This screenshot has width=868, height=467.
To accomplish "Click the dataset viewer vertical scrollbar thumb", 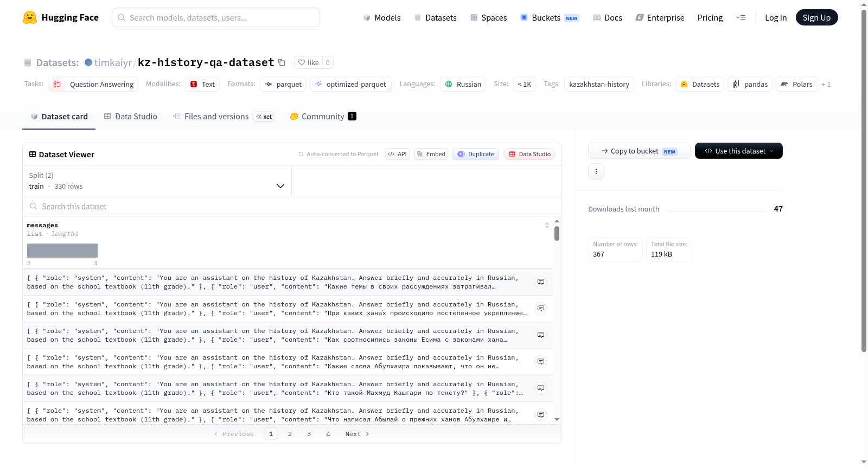I will (x=557, y=234).
